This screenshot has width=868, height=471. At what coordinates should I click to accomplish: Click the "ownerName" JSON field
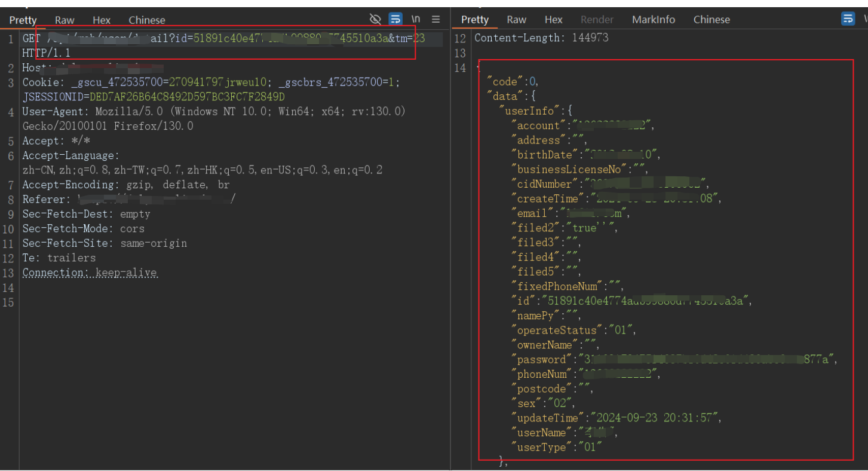click(555, 345)
